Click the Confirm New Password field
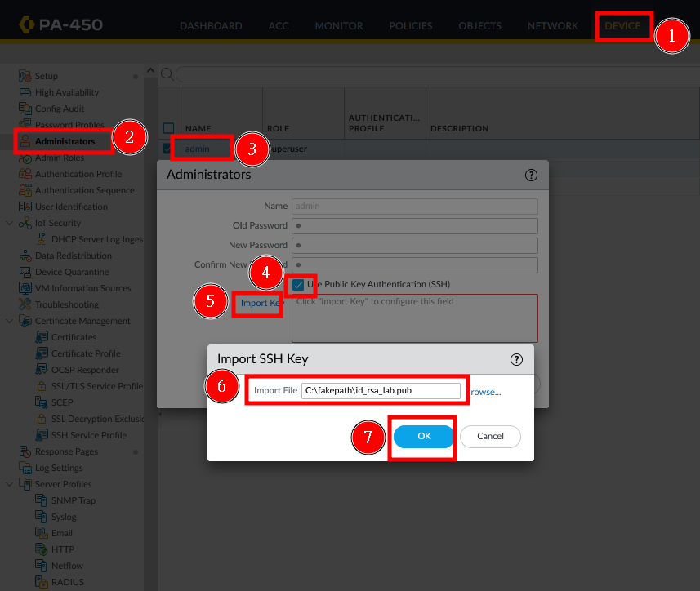 point(415,265)
